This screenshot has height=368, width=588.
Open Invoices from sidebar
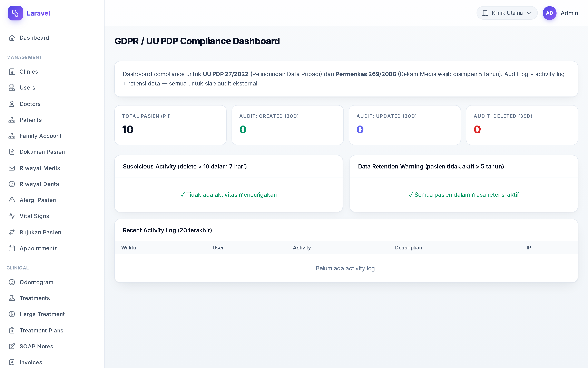coord(52,362)
